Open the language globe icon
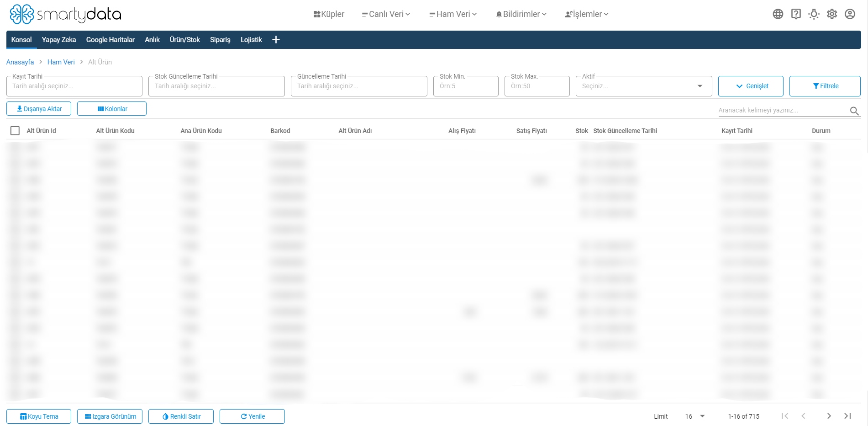 [778, 14]
